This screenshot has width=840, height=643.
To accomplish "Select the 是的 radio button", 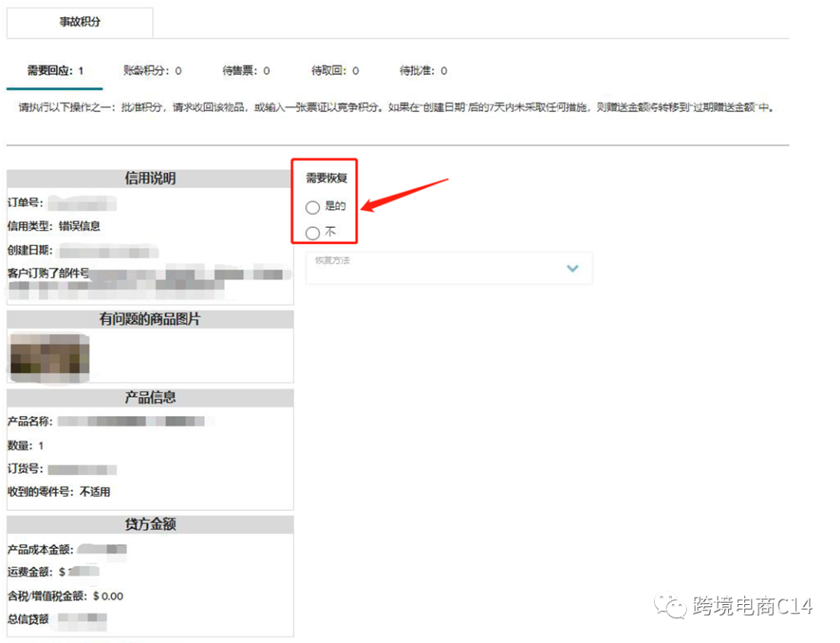I will coord(313,207).
